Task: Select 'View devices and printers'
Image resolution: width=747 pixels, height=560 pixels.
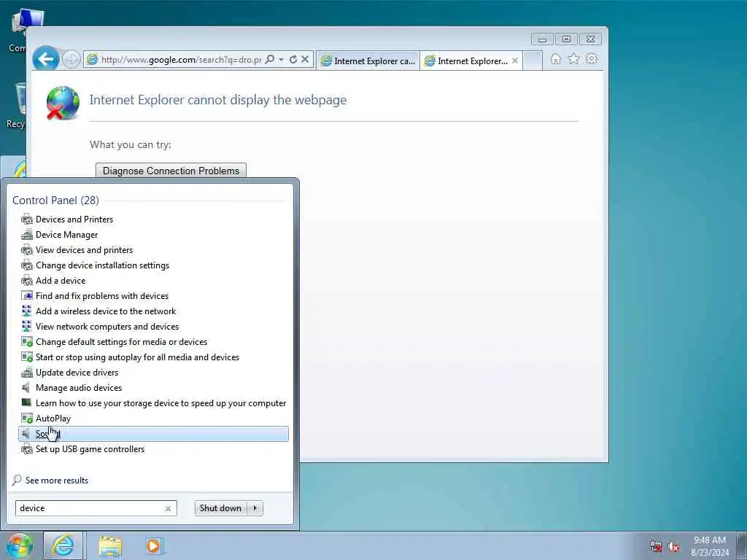Action: [85, 250]
